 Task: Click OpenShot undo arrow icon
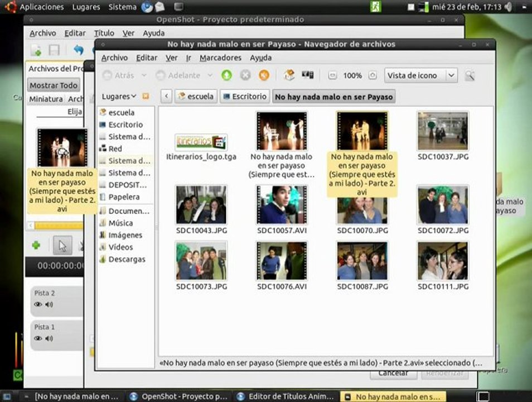pyautogui.click(x=79, y=50)
